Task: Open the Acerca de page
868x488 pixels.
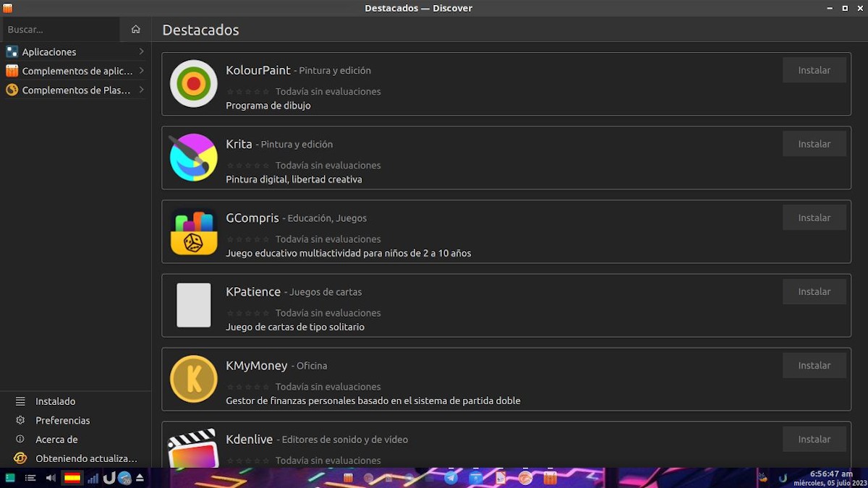Action: [75, 440]
